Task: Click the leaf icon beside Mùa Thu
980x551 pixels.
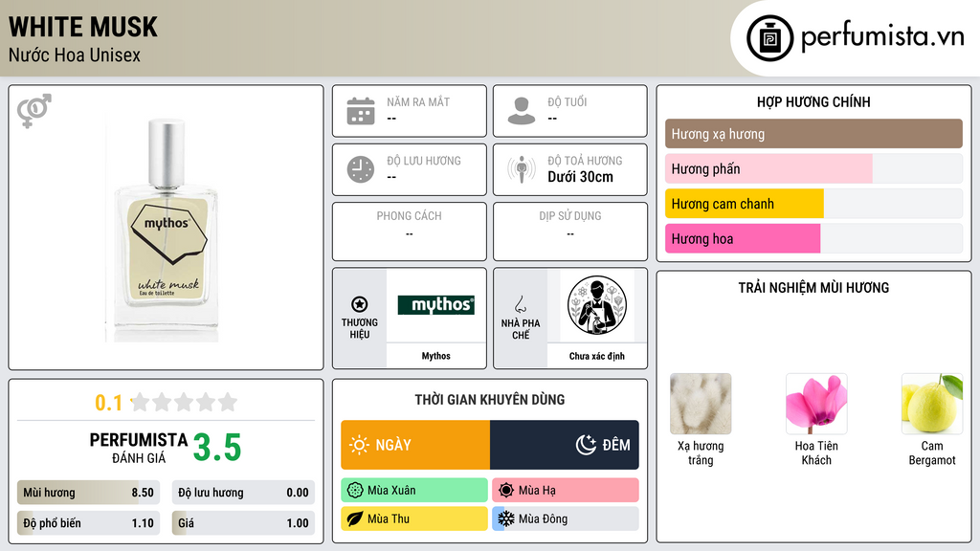Action: click(x=355, y=519)
